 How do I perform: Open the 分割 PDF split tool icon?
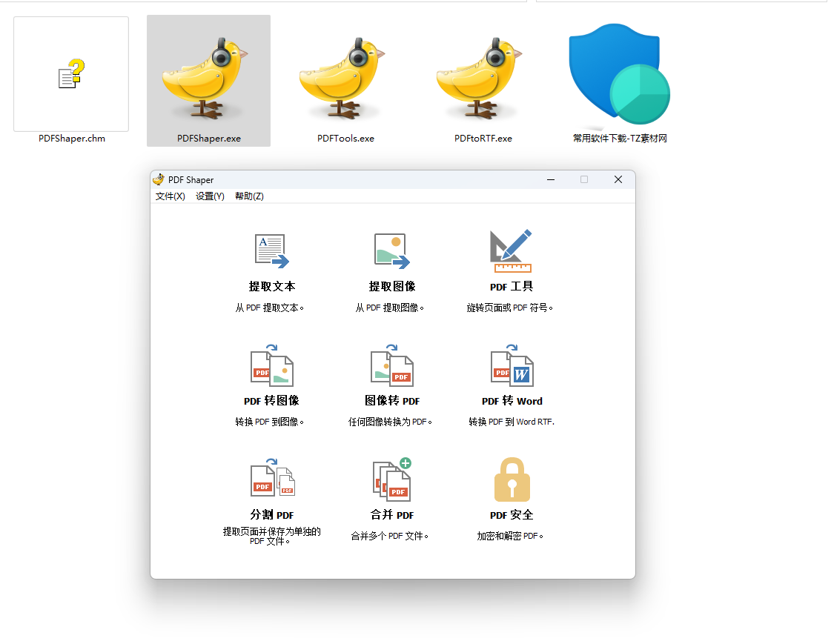[272, 477]
